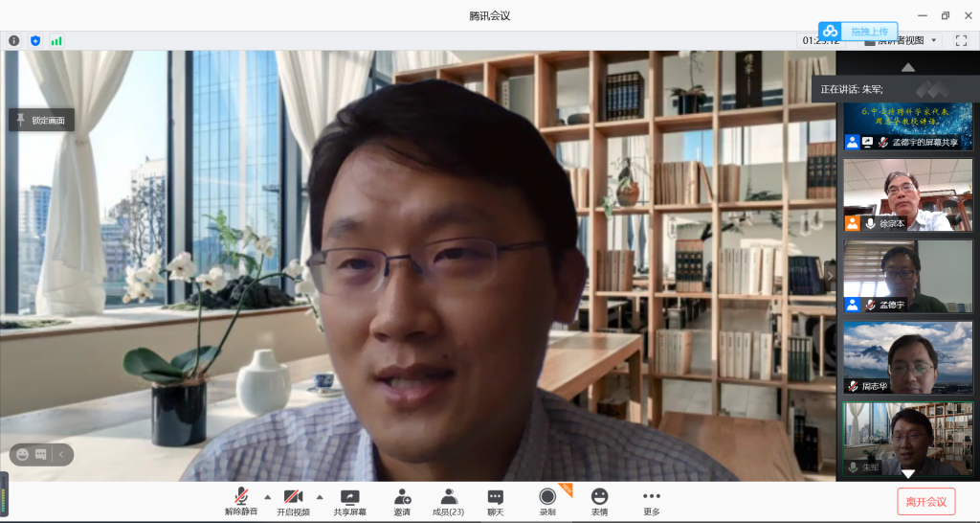
Task: Open the speaker view (演讲者视图) dropdown
Action: click(904, 40)
